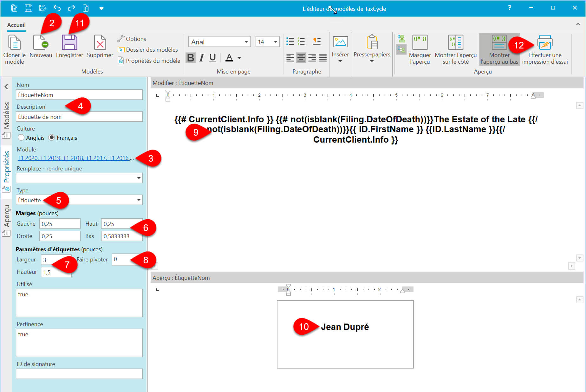This screenshot has width=586, height=392.
Task: Click the editor scrollbar up arrow
Action: pyautogui.click(x=580, y=106)
